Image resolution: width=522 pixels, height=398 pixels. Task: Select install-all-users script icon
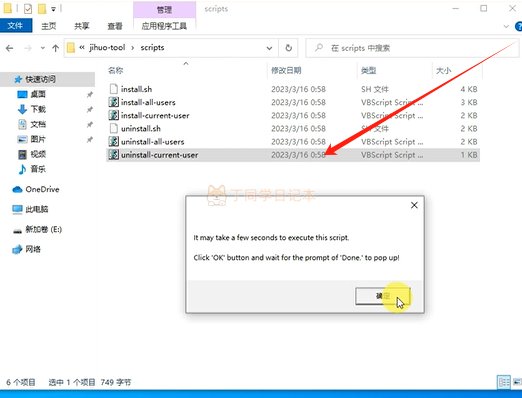pyautogui.click(x=114, y=102)
